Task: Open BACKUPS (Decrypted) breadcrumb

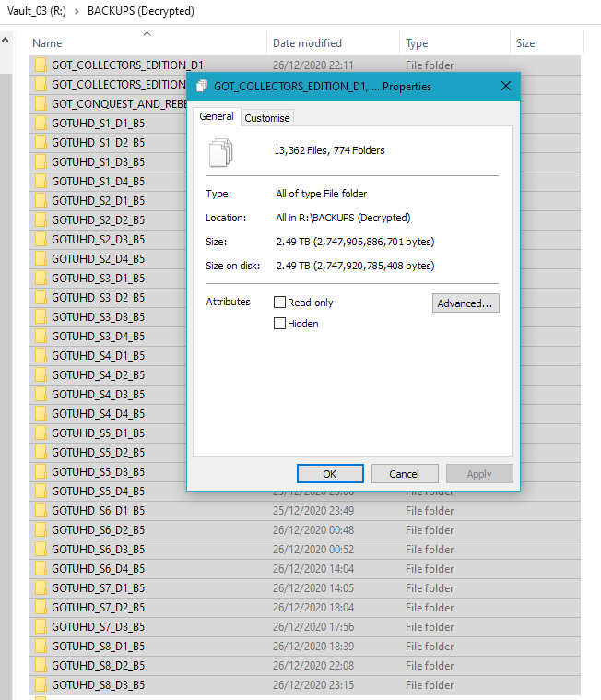Action: coord(140,11)
